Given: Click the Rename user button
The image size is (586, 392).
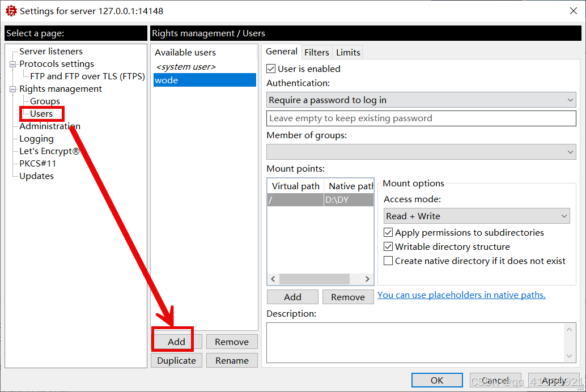Looking at the screenshot, I should point(232,360).
